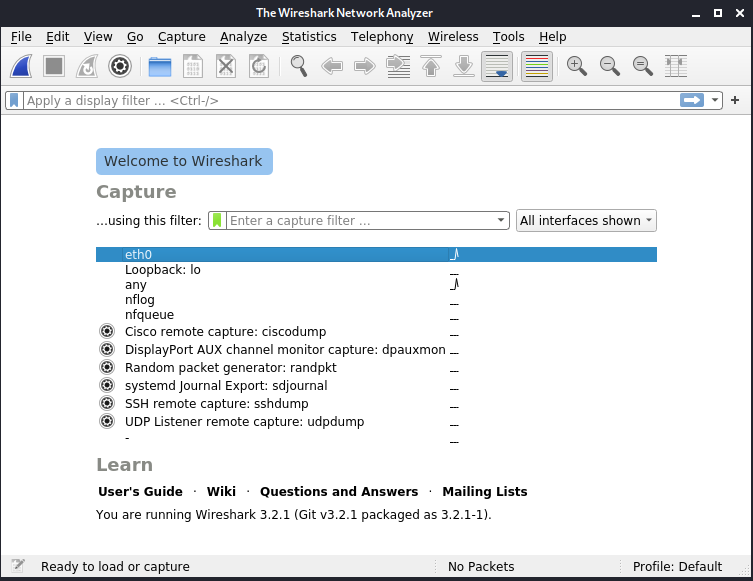Open the Telephony menu

[382, 37]
